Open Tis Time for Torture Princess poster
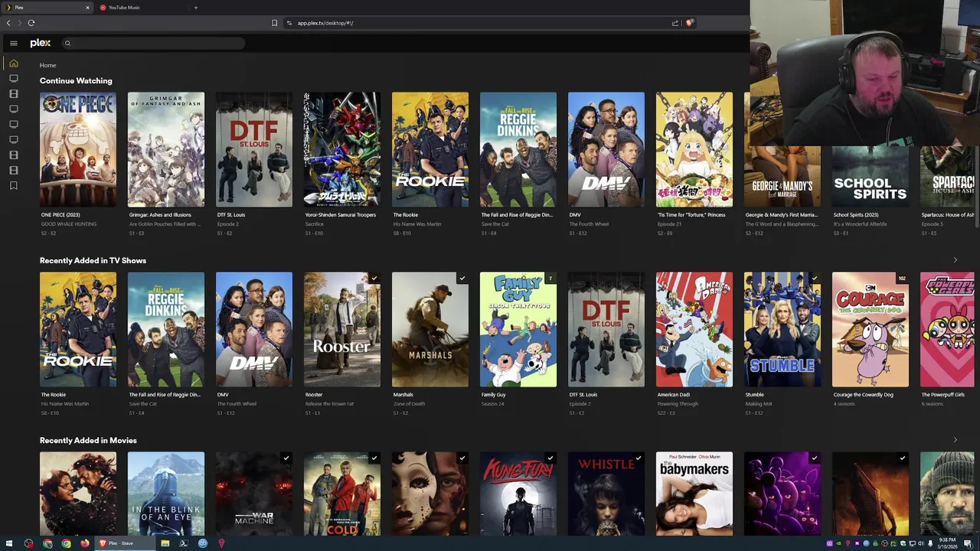 click(694, 149)
